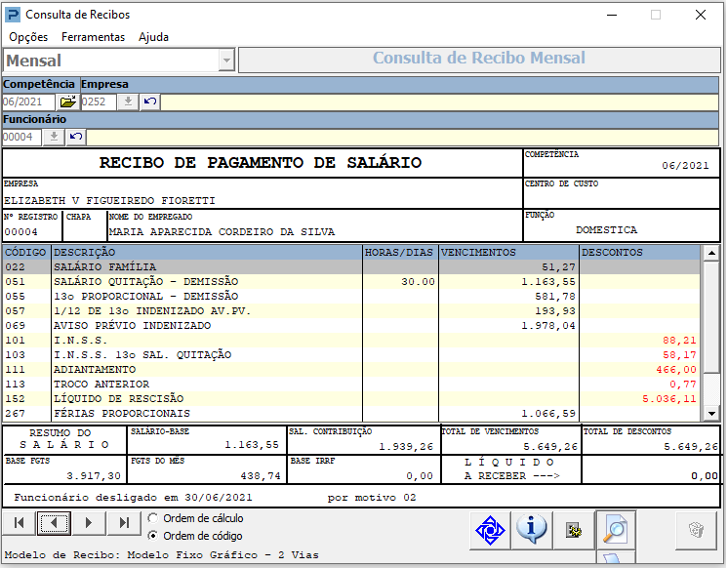
Task: Minimize the Consulta de Recibos window
Action: tap(612, 15)
